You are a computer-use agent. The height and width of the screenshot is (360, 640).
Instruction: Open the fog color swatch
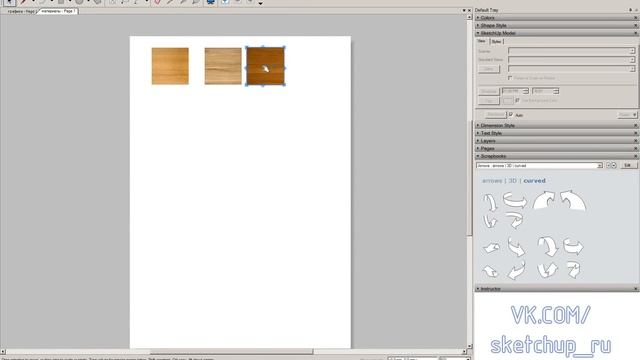tap(508, 100)
